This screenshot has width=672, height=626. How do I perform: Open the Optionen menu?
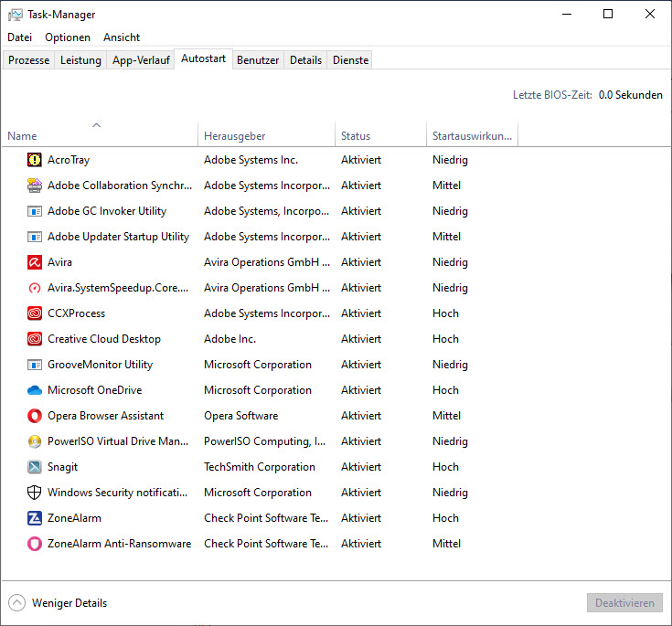tap(68, 37)
